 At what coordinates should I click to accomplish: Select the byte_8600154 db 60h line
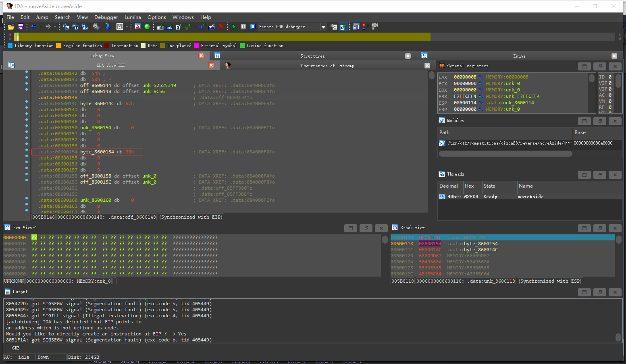point(87,152)
